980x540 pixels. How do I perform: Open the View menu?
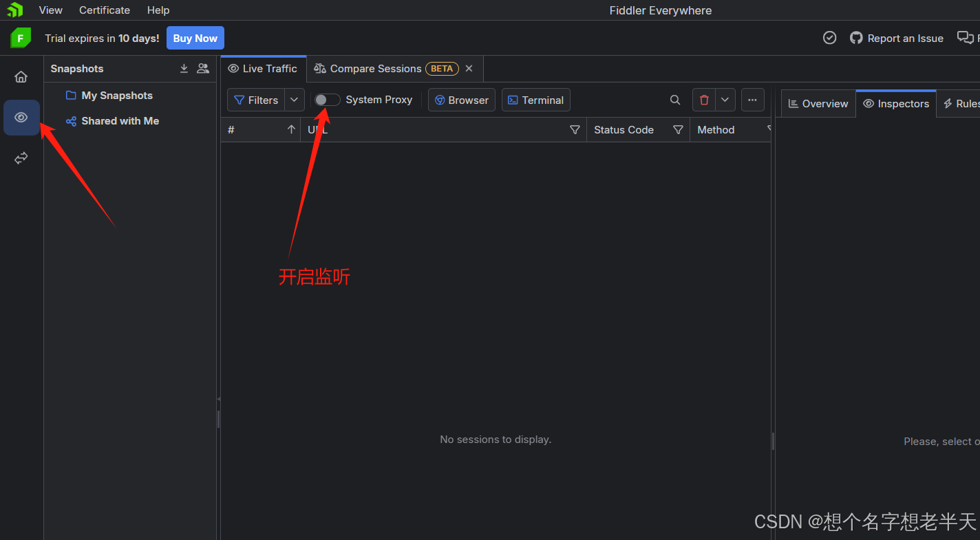(x=51, y=10)
